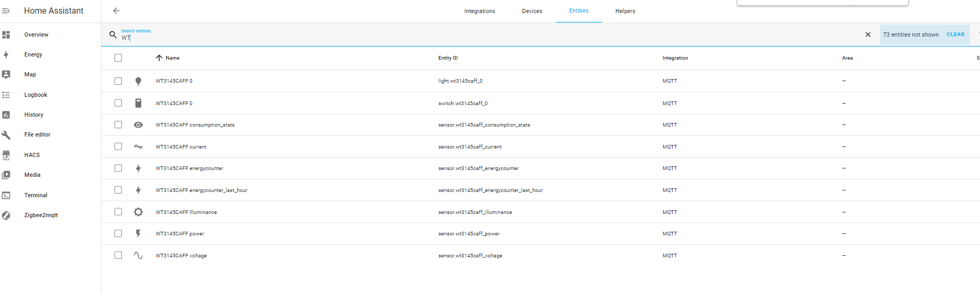Open the HACS store icon
The width and height of the screenshot is (980, 294).
[x=6, y=155]
